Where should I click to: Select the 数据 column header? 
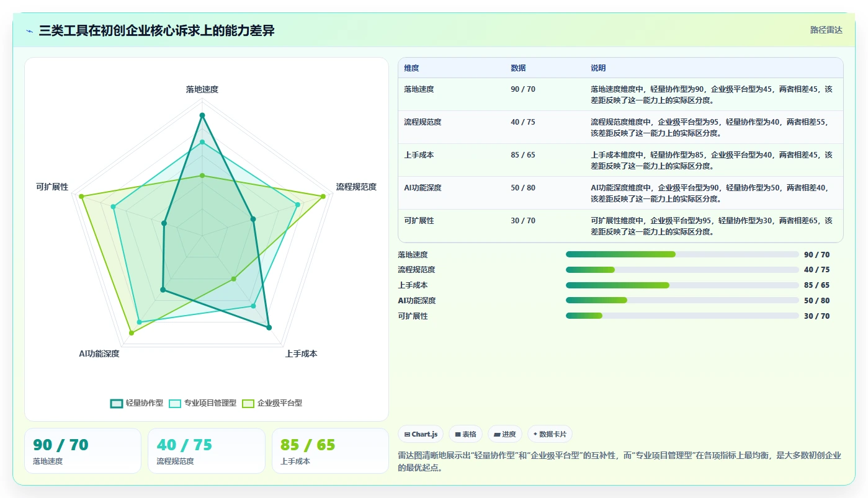(x=518, y=68)
